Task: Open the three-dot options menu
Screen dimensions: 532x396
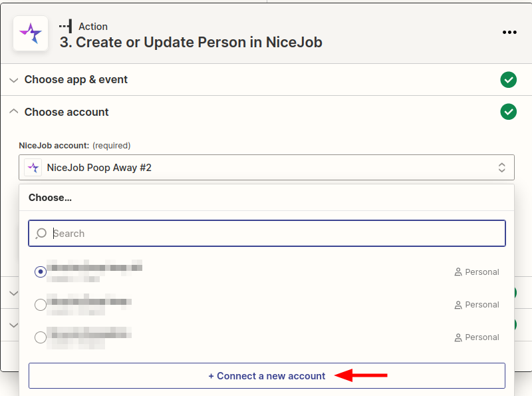Action: [x=509, y=32]
